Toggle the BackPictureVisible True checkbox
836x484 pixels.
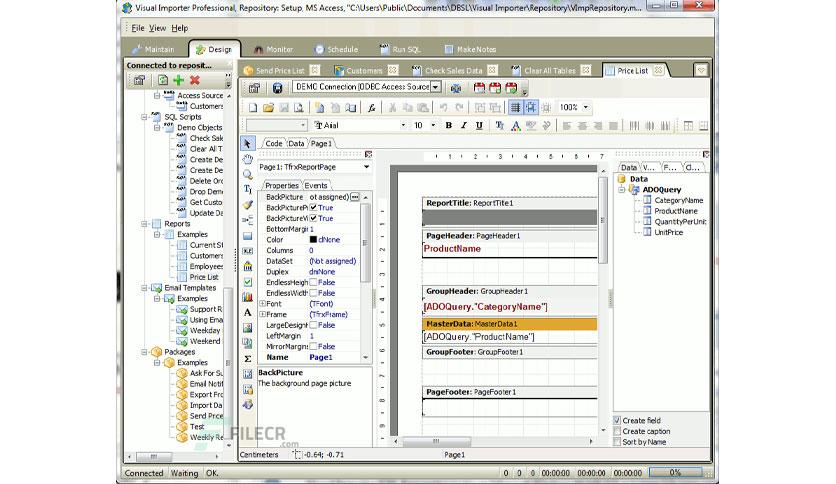tap(314, 218)
